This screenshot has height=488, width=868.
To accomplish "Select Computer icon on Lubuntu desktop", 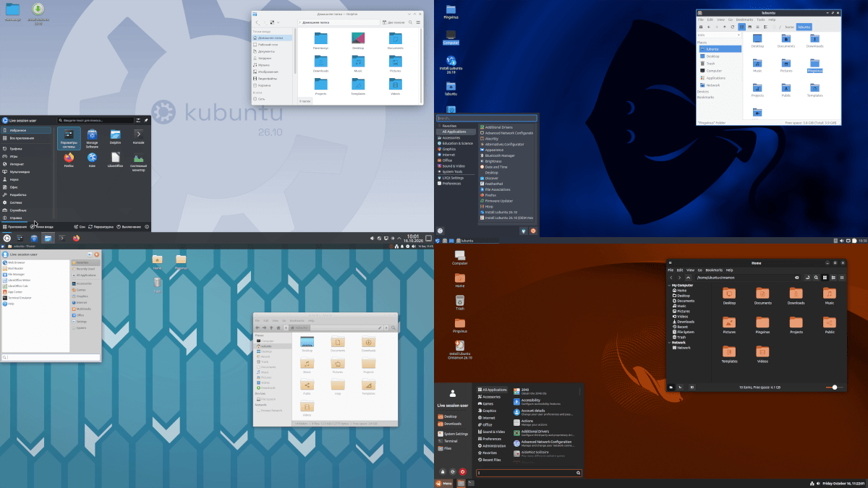I will (451, 37).
